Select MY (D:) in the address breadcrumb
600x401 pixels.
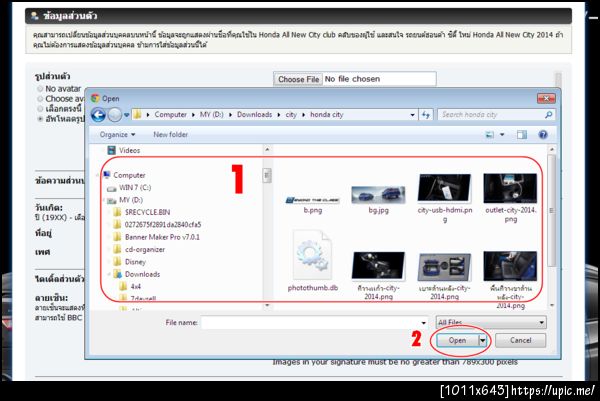click(212, 114)
